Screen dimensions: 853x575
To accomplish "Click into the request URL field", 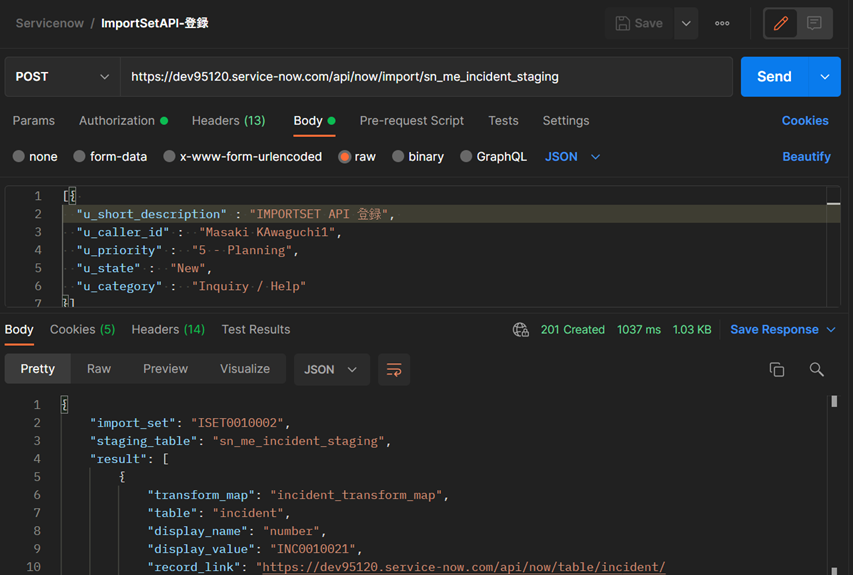I will click(x=425, y=76).
